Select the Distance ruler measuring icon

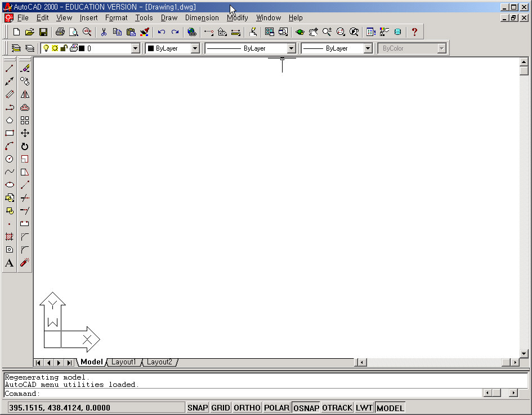point(236,32)
